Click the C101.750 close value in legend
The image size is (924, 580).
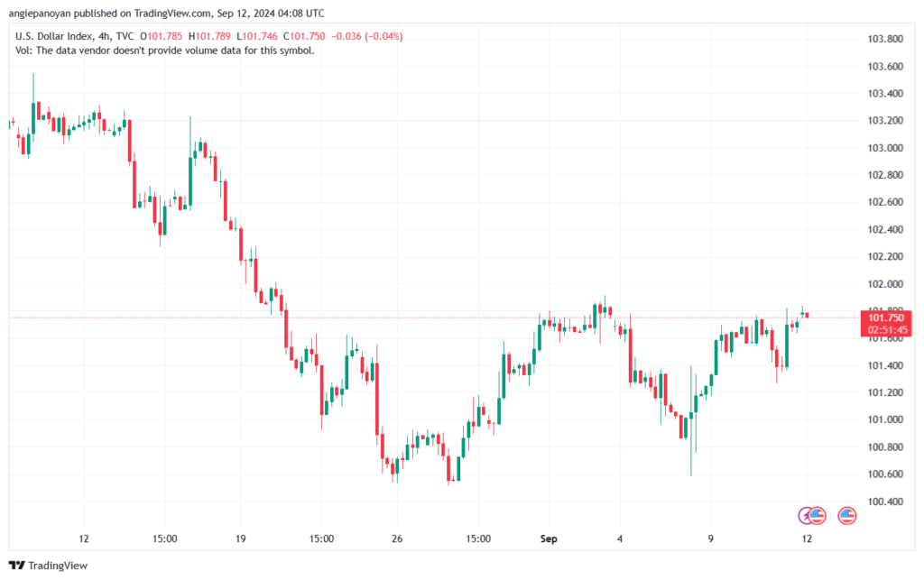click(305, 36)
